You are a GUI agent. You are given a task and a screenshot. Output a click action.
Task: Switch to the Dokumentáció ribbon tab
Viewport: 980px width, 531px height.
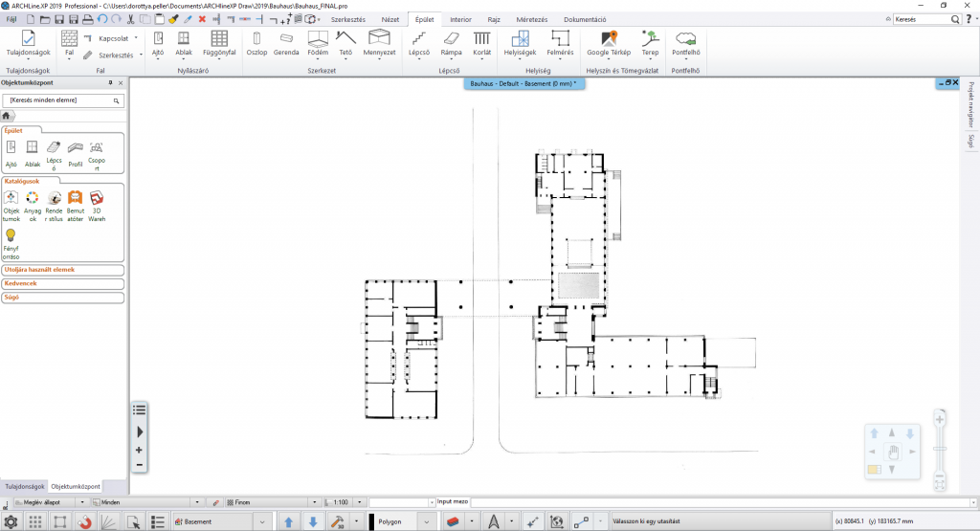click(x=585, y=19)
